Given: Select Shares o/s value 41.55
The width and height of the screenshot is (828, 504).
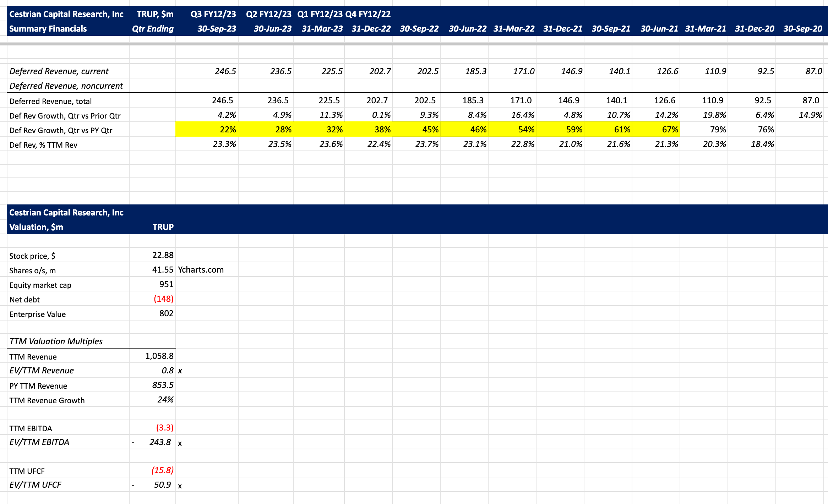Looking at the screenshot, I should pyautogui.click(x=163, y=270).
